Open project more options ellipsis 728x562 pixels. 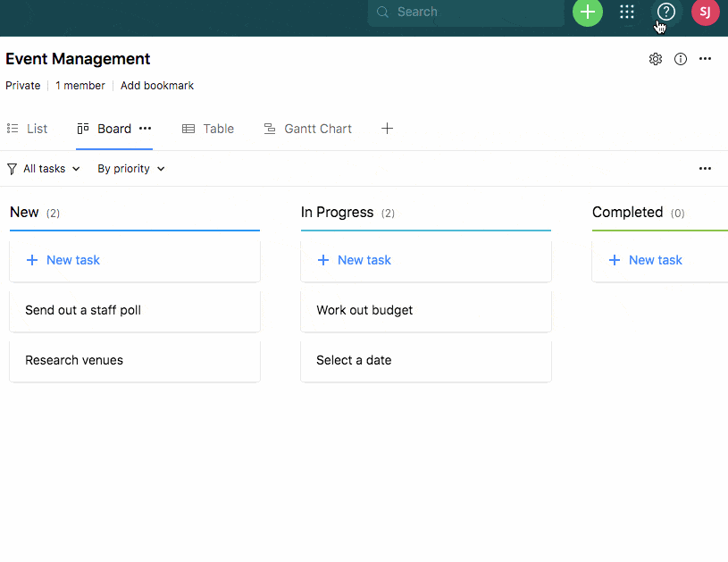click(705, 59)
